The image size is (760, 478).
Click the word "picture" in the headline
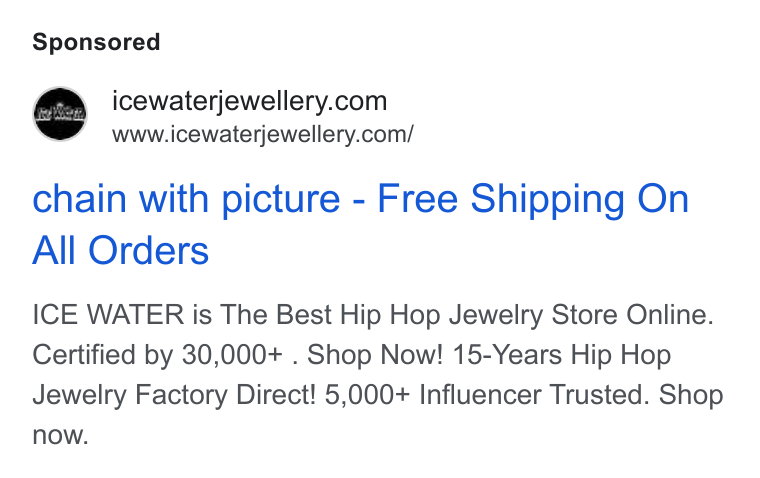(281, 200)
